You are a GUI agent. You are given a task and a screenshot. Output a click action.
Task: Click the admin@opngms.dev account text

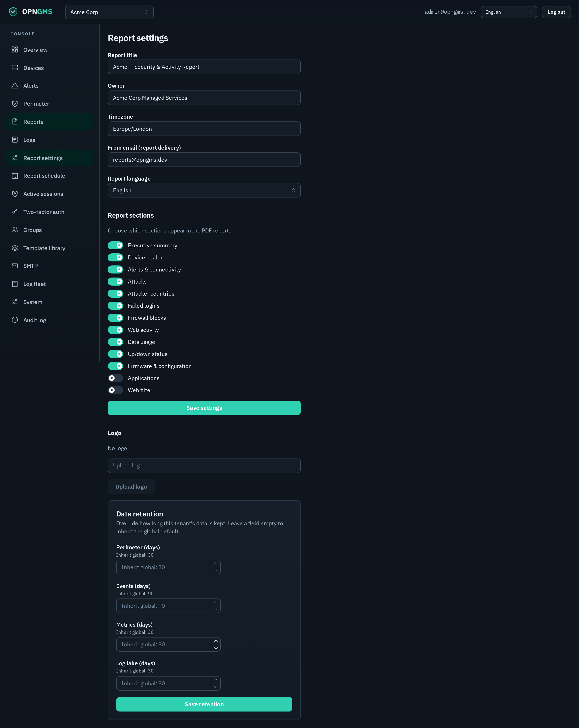point(450,12)
